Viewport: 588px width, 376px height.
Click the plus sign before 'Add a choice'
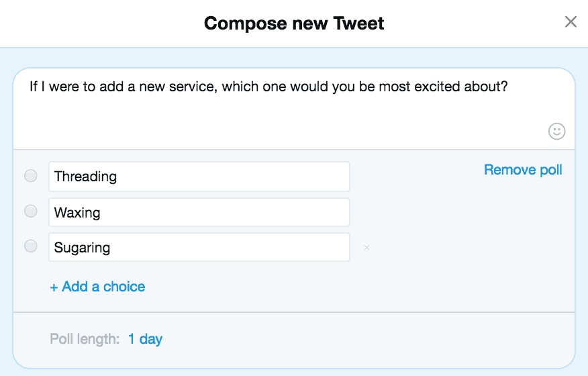(54, 287)
